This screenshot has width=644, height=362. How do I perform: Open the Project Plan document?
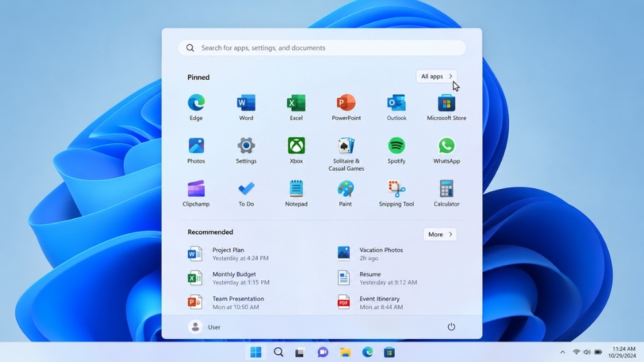tap(229, 254)
